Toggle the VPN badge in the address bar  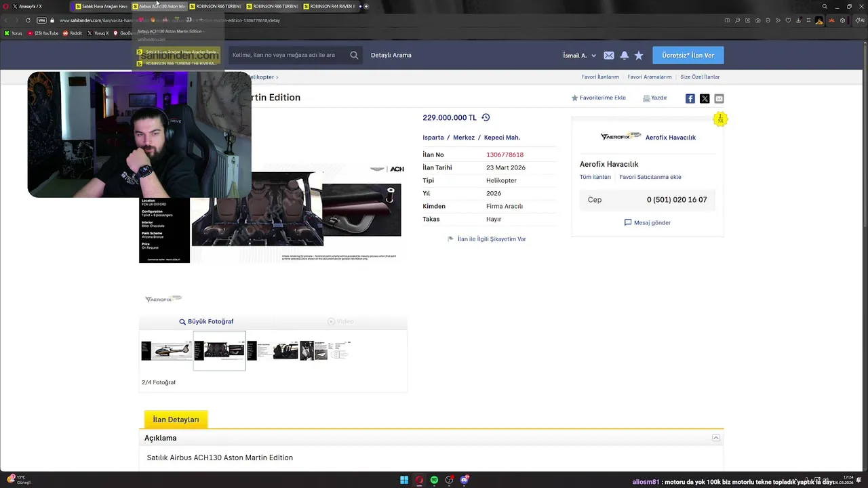coord(41,20)
